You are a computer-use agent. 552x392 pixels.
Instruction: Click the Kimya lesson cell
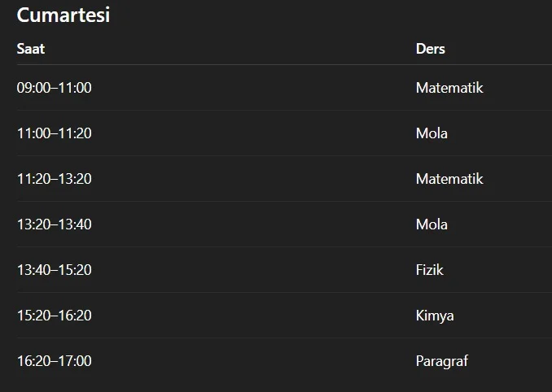435,316
